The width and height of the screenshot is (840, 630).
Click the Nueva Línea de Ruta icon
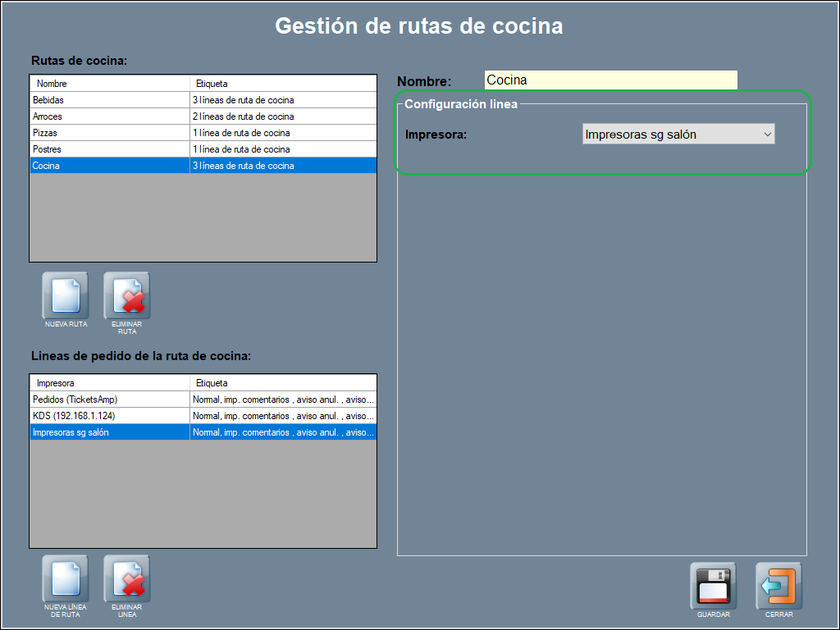point(66,578)
